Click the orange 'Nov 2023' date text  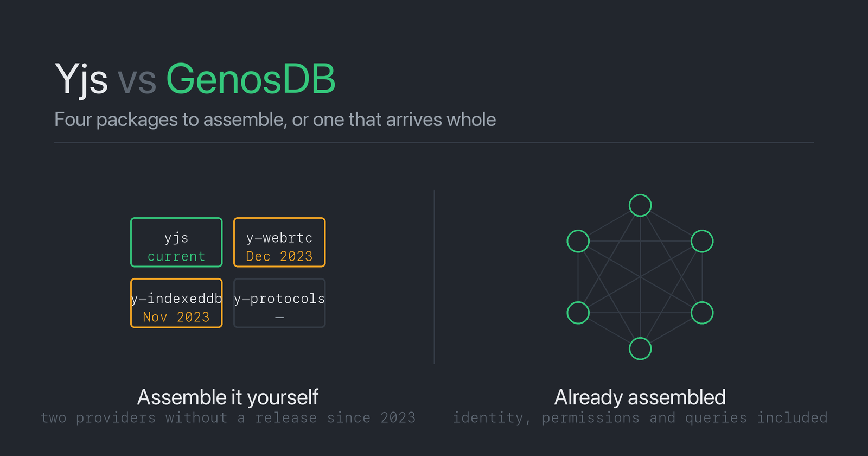(176, 317)
